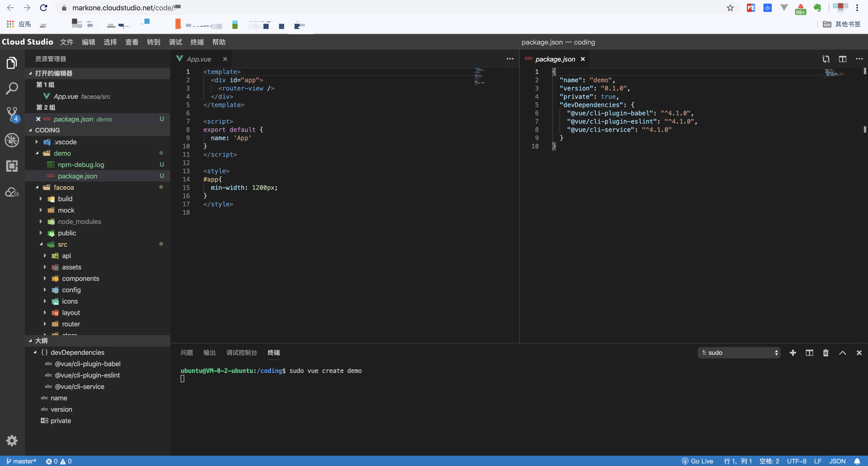868x466 pixels.
Task: Click the errors and warnings count in status bar
Action: point(59,461)
